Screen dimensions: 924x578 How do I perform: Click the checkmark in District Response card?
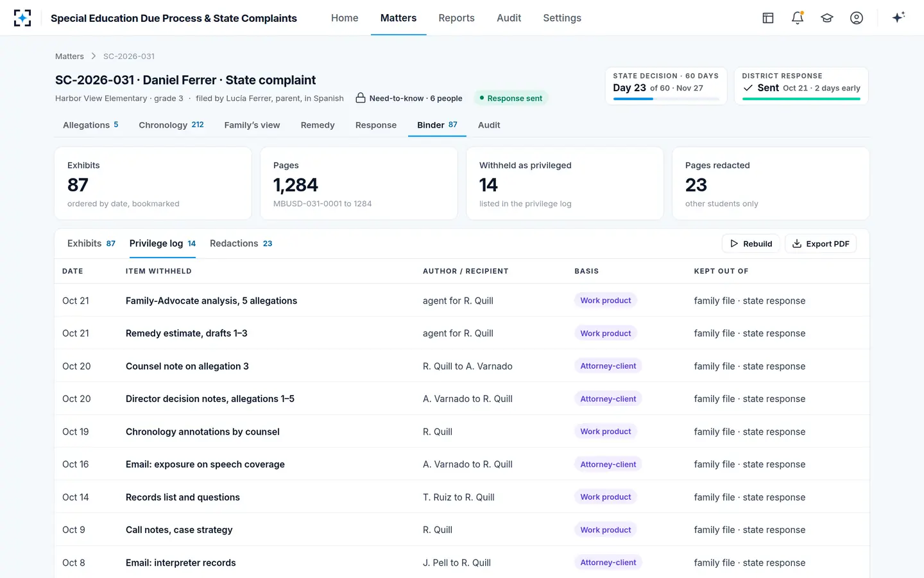[748, 88]
